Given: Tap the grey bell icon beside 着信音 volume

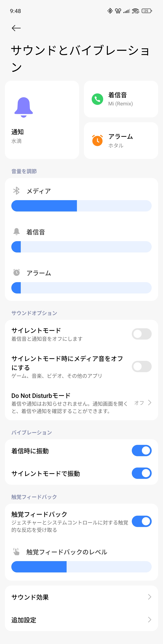Looking at the screenshot, I should [17, 232].
